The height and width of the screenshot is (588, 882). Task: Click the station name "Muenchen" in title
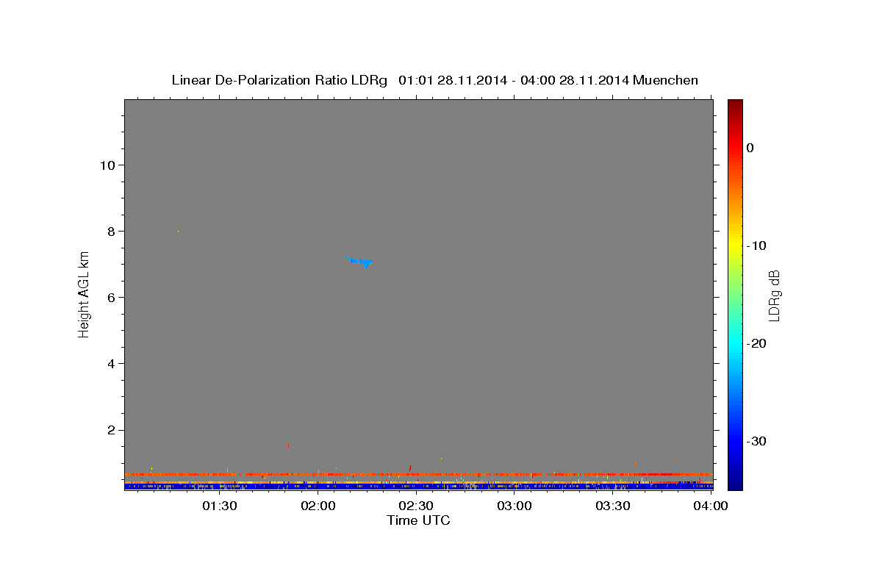pos(666,80)
